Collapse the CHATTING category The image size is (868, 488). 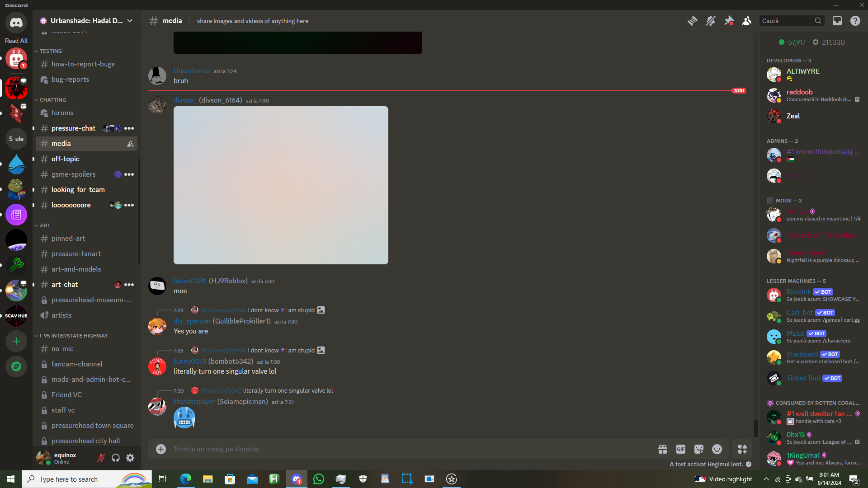[52, 100]
